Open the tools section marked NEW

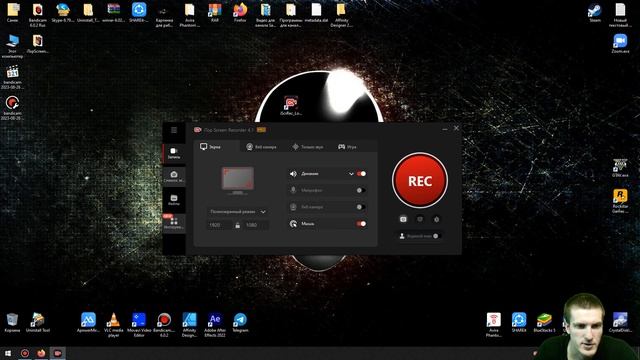coord(174,223)
